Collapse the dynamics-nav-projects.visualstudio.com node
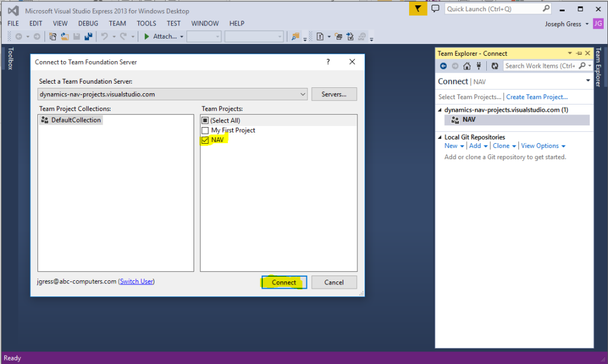Image resolution: width=608 pixels, height=364 pixels. 440,109
